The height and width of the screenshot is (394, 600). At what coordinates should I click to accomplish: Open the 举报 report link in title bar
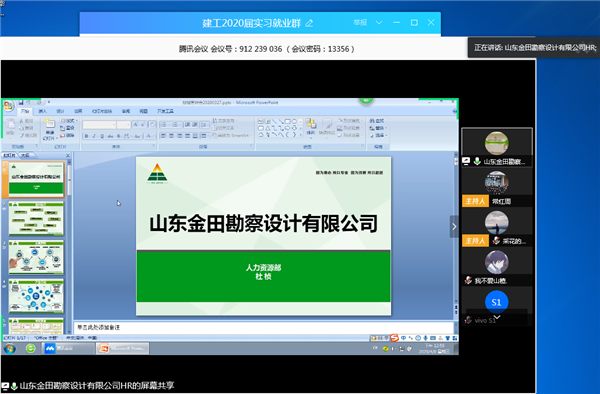click(x=360, y=23)
